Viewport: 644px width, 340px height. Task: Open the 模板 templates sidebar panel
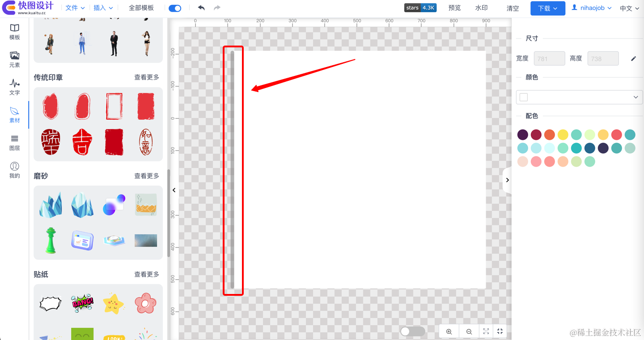pos(15,32)
